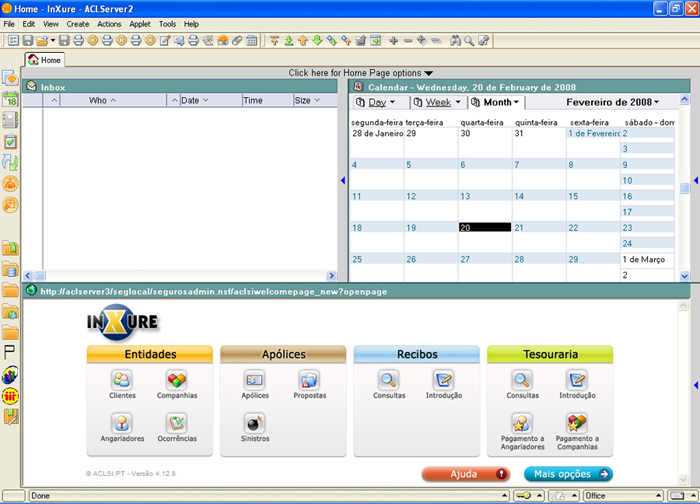The image size is (700, 504).
Task: Click the Mais opções button
Action: pyautogui.click(x=568, y=474)
